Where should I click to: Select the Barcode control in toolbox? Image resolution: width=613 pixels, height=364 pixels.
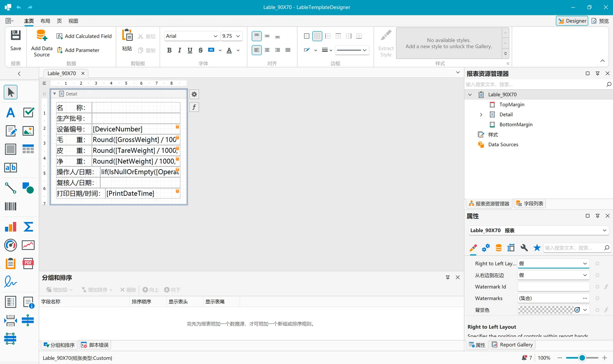[x=11, y=206]
